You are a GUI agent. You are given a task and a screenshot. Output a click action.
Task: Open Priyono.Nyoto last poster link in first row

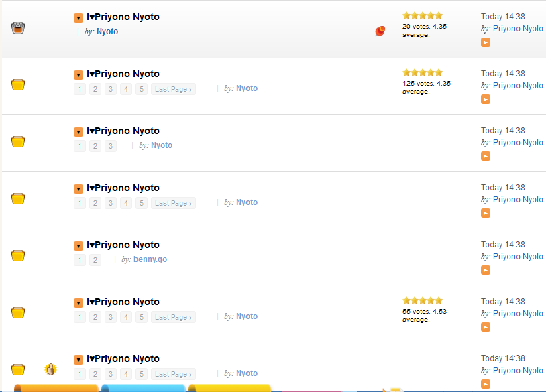[x=518, y=29]
